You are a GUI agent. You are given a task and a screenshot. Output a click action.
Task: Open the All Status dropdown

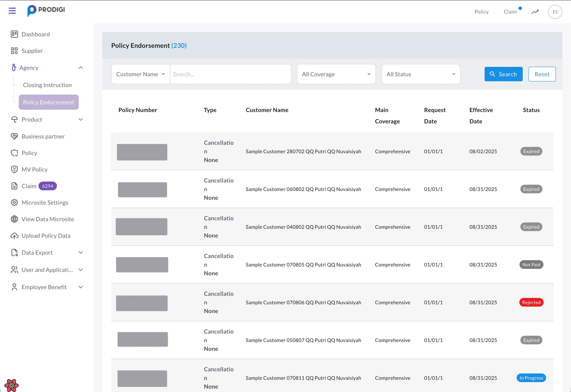point(421,74)
